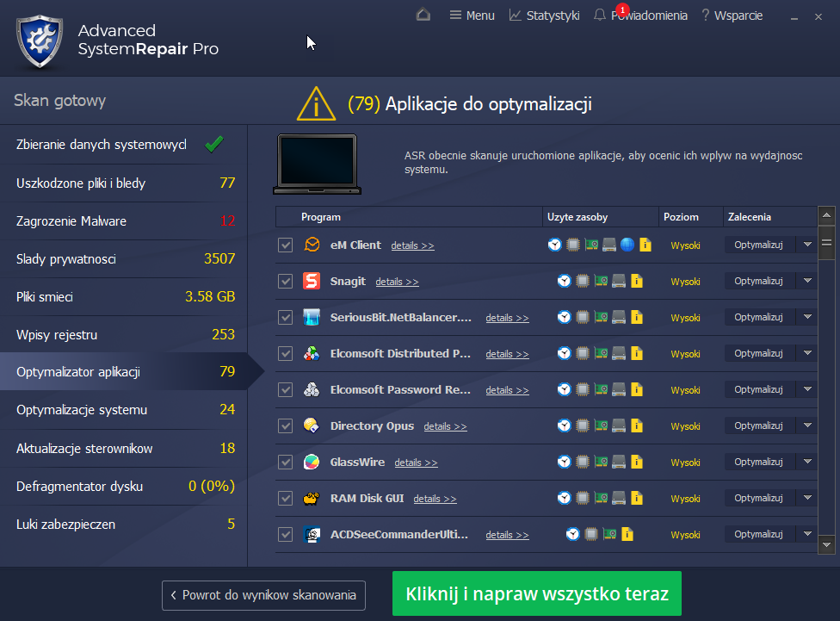This screenshot has width=840, height=621.
Task: Click Elcomsoft Password Recovery app icon
Action: 312,389
